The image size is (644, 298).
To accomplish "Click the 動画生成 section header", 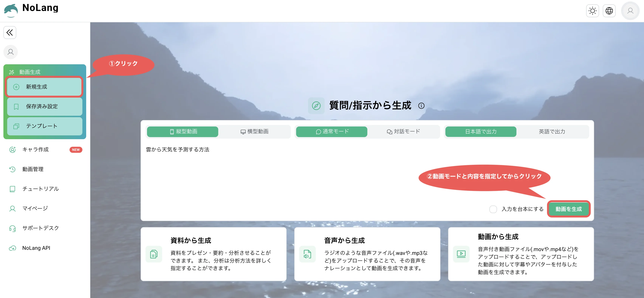I will [44, 72].
